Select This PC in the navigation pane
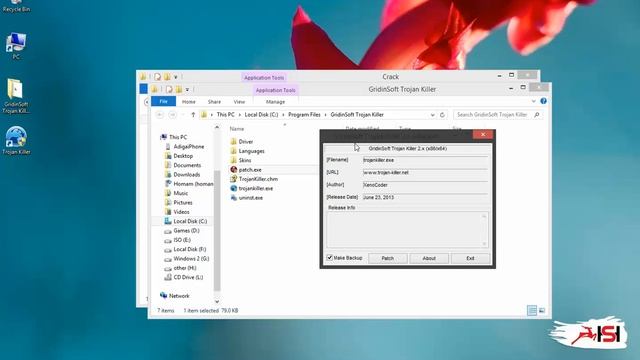Viewport: 640px width, 360px height. [173, 137]
